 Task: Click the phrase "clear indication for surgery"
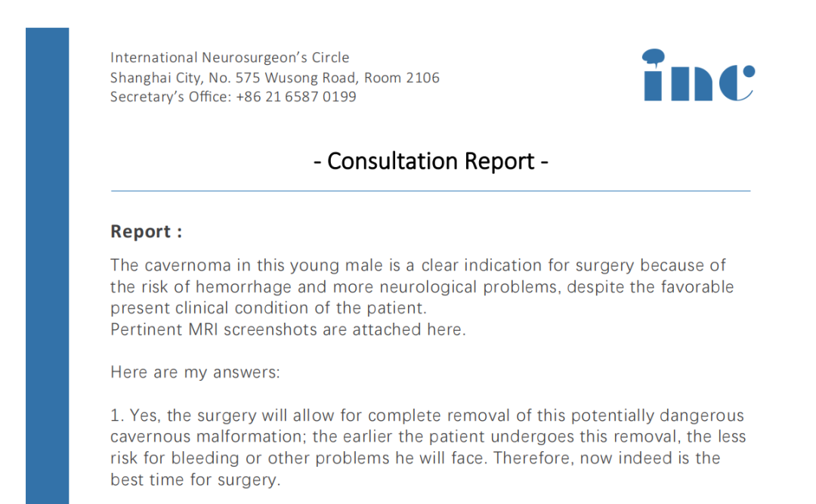(x=527, y=265)
